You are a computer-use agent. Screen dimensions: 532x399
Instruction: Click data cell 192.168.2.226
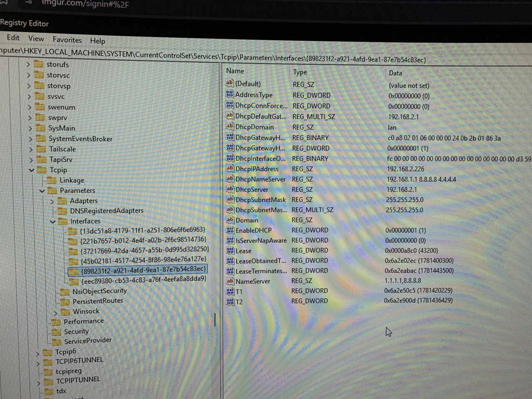pyautogui.click(x=405, y=169)
